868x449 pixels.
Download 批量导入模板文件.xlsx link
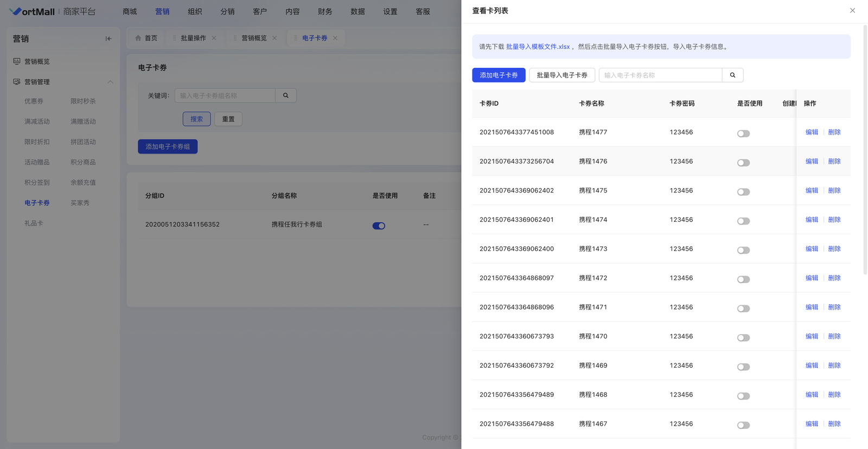tap(538, 47)
